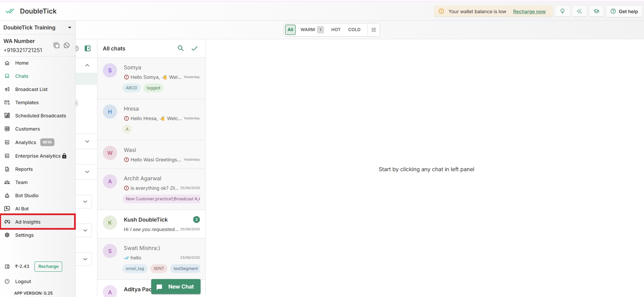Click the graduation cap academy icon
644x297 pixels.
(x=596, y=11)
